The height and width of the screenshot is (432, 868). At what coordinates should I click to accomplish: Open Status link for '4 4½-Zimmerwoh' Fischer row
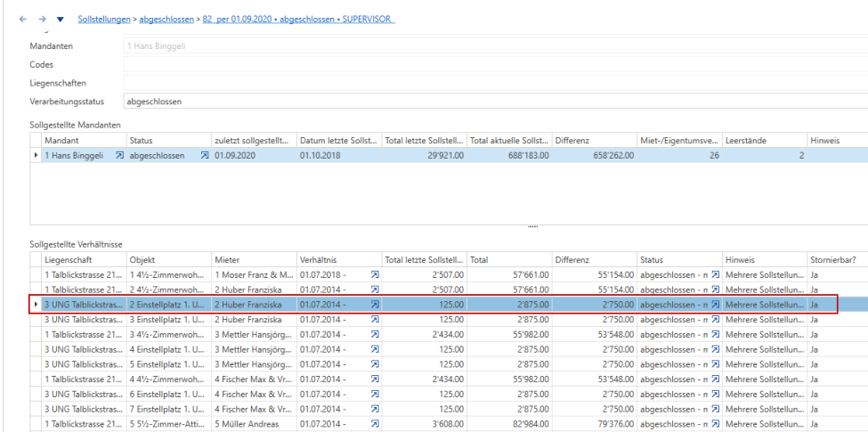[715, 379]
